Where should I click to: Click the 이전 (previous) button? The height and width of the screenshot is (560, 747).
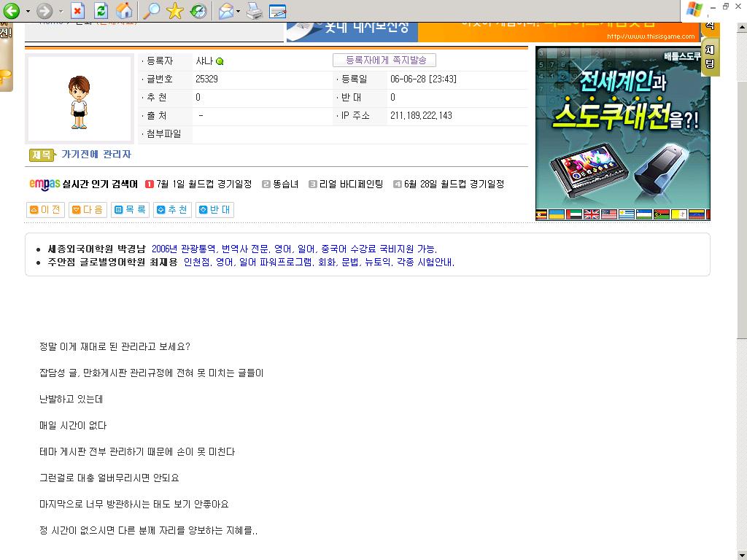point(45,209)
